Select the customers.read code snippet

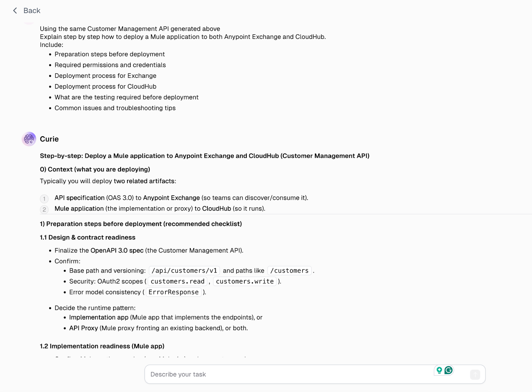[177, 281]
